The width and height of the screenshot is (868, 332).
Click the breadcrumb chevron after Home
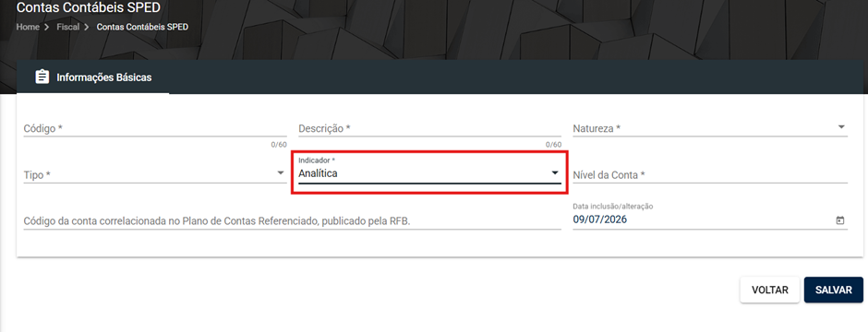(47, 27)
